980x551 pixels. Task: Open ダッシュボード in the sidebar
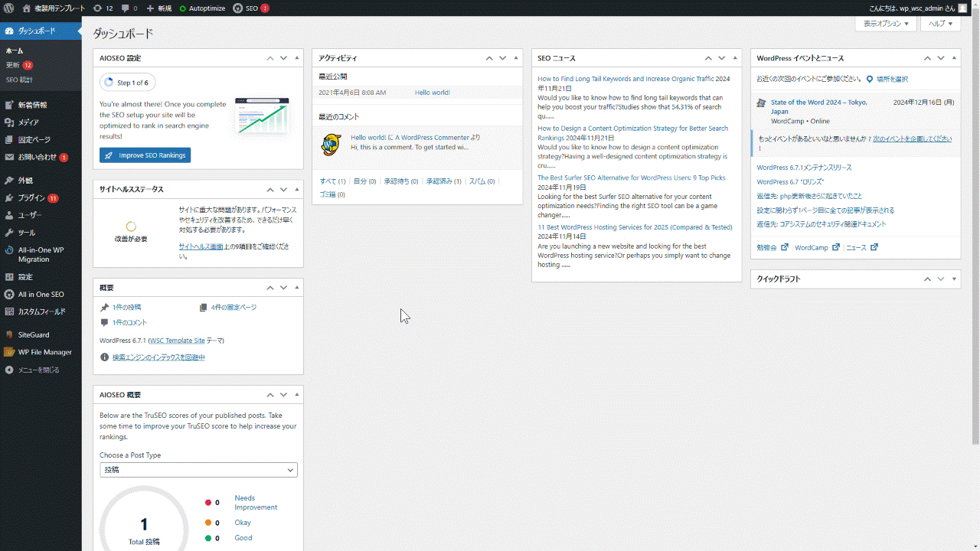(x=41, y=31)
